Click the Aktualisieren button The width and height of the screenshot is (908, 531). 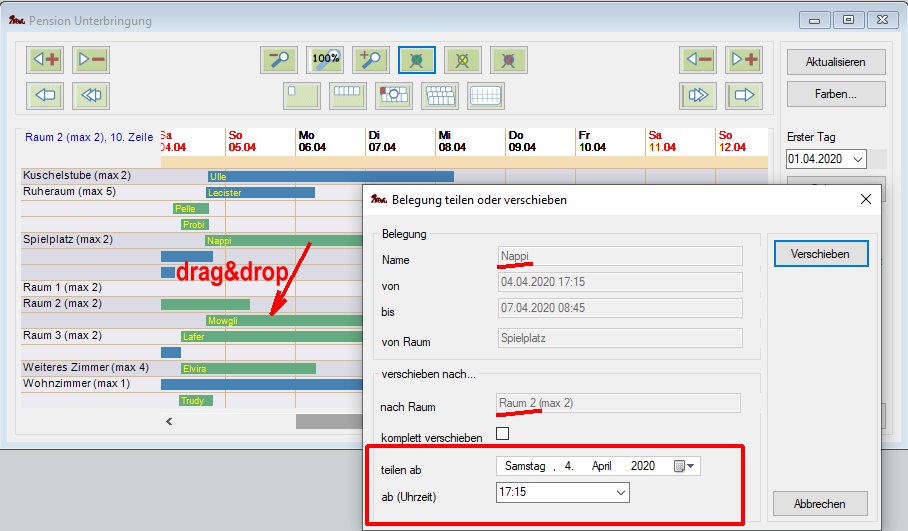pyautogui.click(x=834, y=62)
